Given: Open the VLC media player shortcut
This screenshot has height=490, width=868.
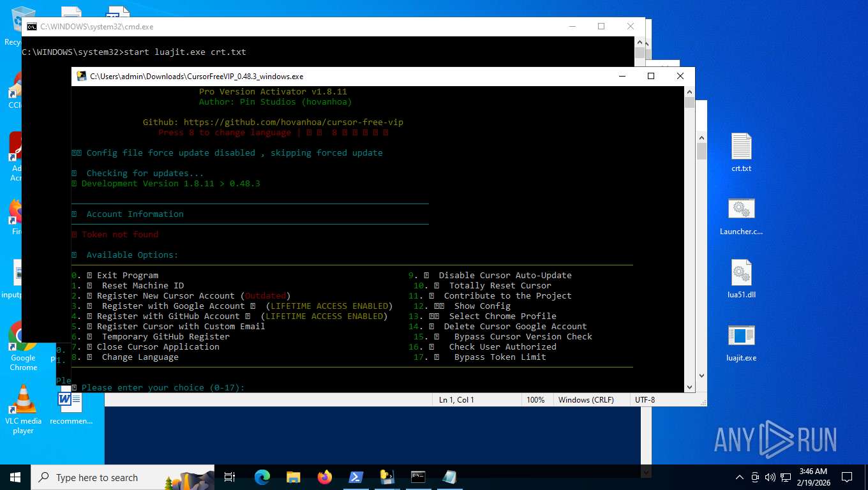Looking at the screenshot, I should [24, 410].
